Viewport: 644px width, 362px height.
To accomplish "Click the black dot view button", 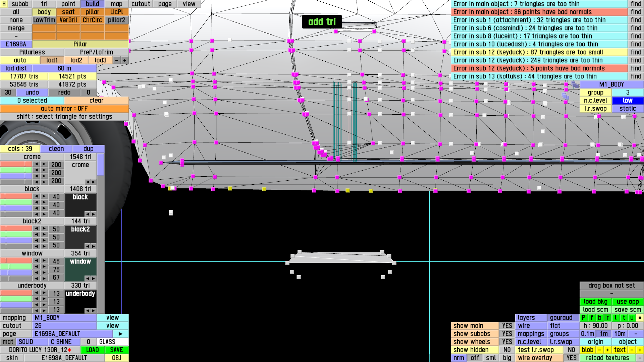I will point(640,317).
